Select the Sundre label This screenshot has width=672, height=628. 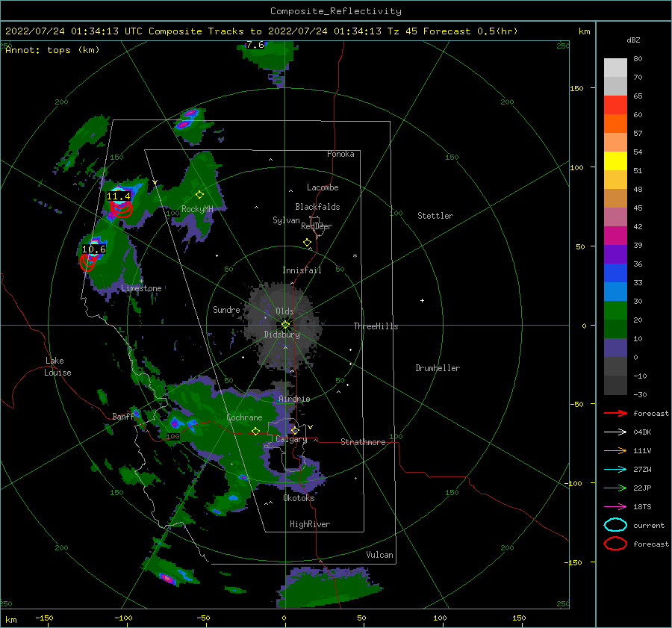pos(226,309)
